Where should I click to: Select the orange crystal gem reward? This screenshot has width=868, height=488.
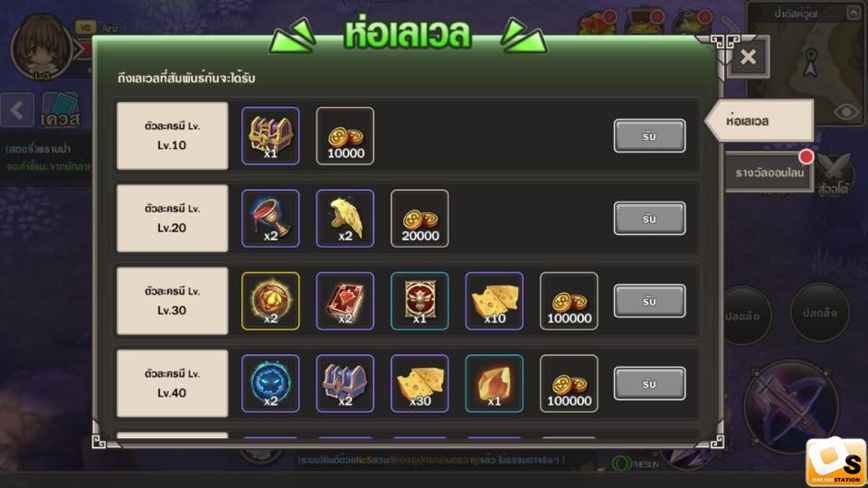(x=495, y=383)
